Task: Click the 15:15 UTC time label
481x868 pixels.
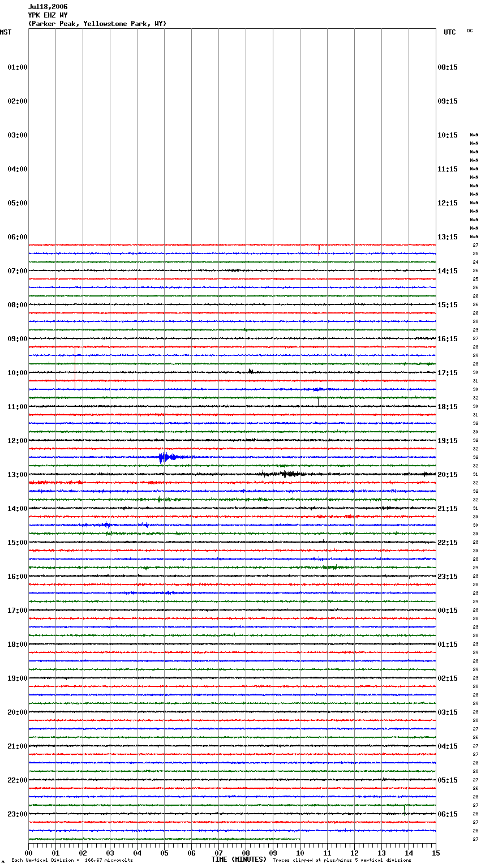Action: pos(448,305)
